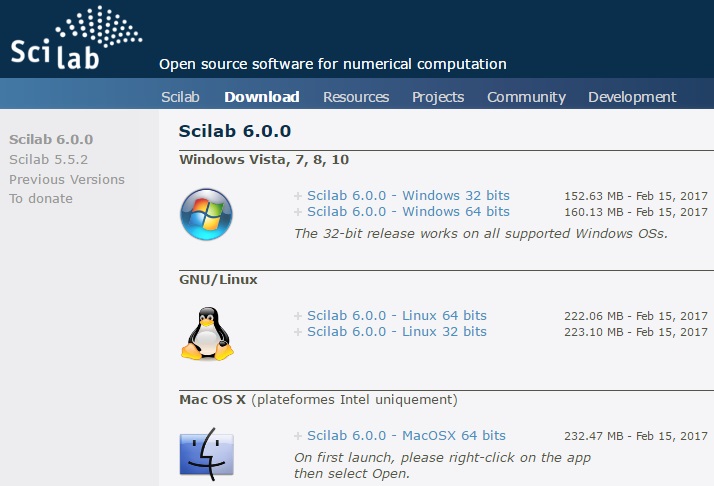The width and height of the screenshot is (714, 486).
Task: Open the Development menu item
Action: click(x=632, y=97)
